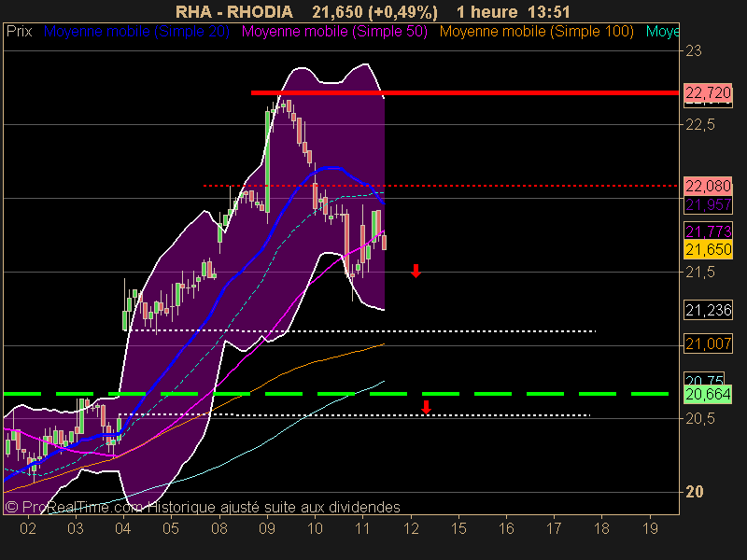Image resolution: width=747 pixels, height=560 pixels.
Task: Click the '22,5' price axis label
Action: click(699, 125)
